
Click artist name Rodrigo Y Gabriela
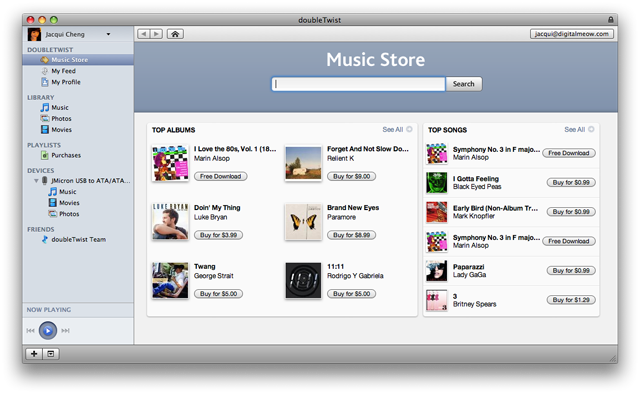[x=355, y=276]
